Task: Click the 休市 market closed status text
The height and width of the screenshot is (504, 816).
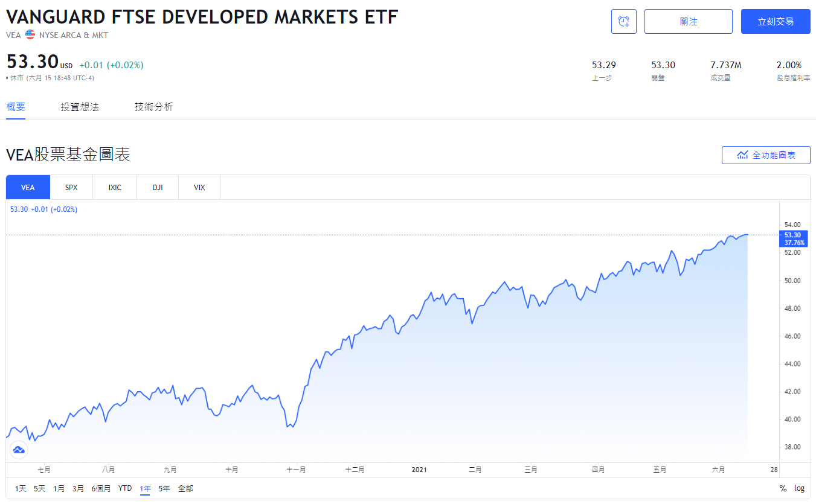Action: [17, 78]
